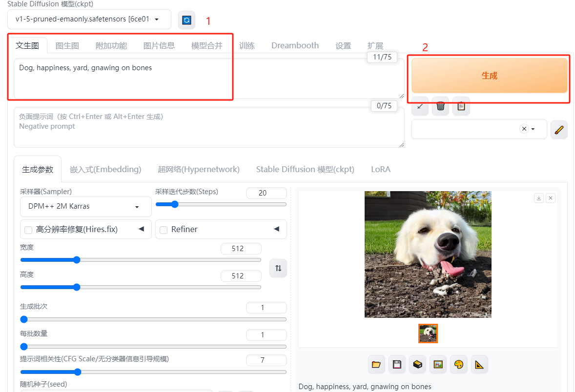Save the image with floppy disk icon
The width and height of the screenshot is (575, 392).
[x=397, y=365]
